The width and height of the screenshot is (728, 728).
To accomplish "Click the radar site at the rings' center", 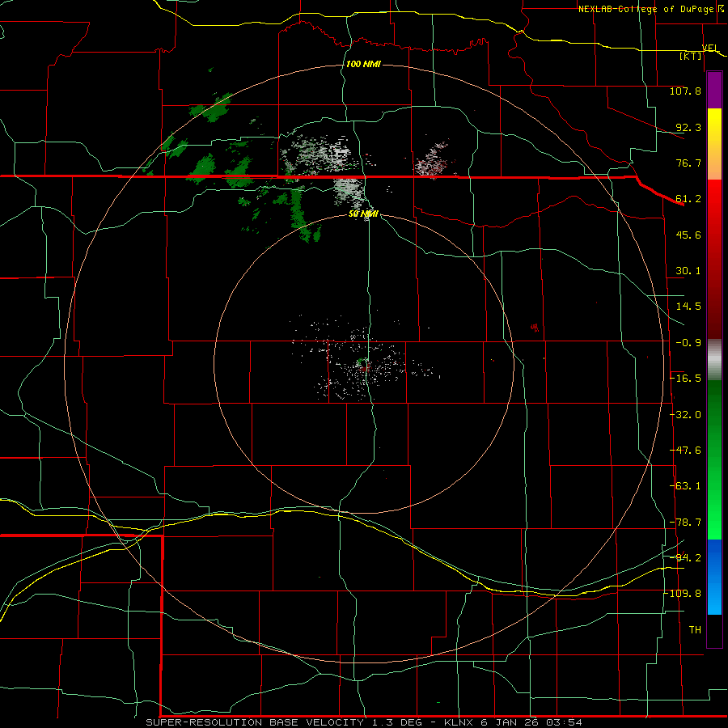I will pos(364,364).
